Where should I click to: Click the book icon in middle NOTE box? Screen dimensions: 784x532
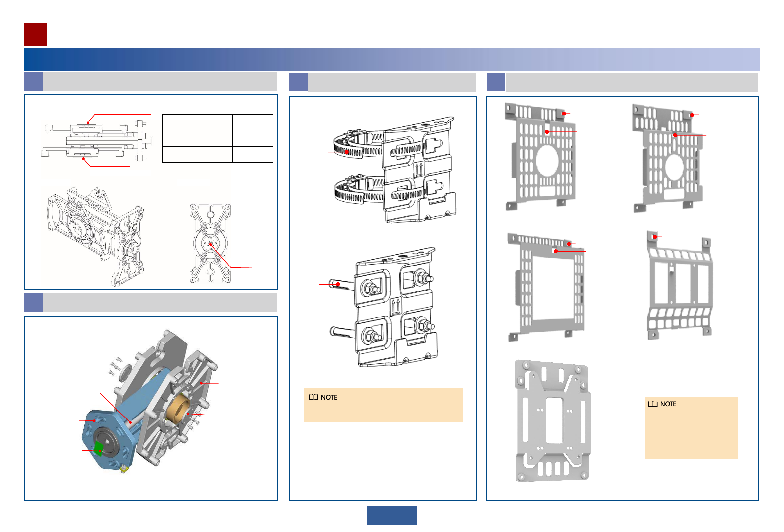(314, 397)
